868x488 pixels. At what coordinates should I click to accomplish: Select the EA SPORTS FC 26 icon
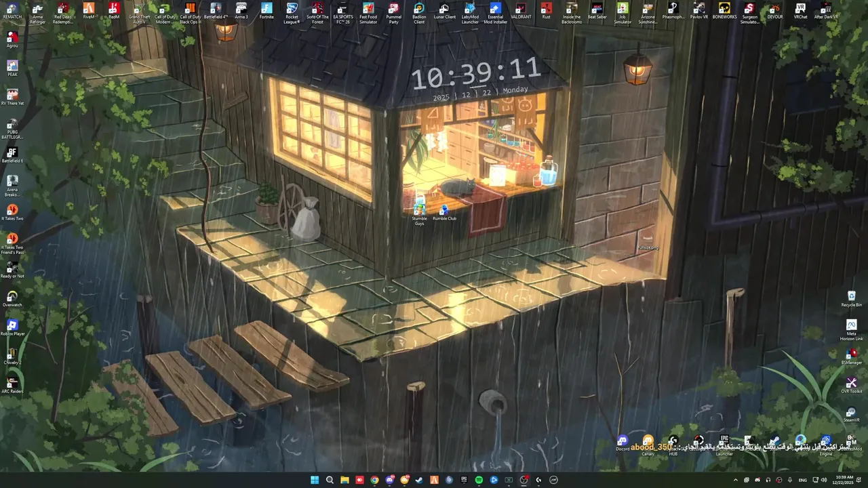pyautogui.click(x=343, y=13)
